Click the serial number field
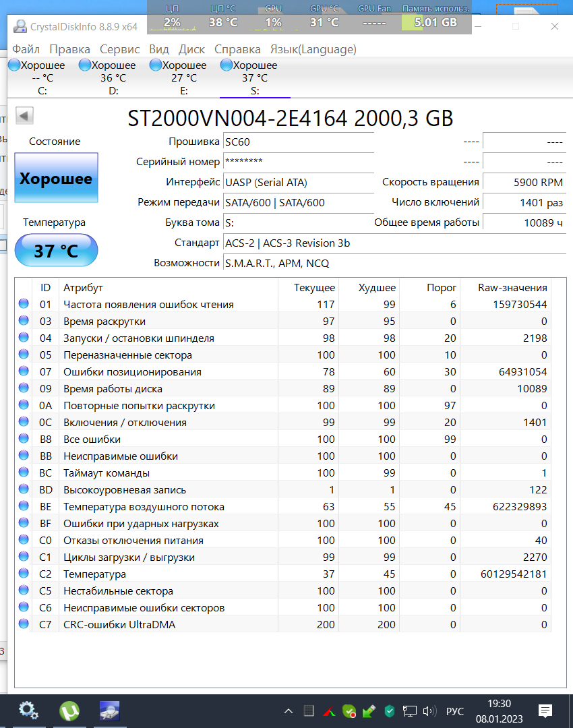 (299, 162)
